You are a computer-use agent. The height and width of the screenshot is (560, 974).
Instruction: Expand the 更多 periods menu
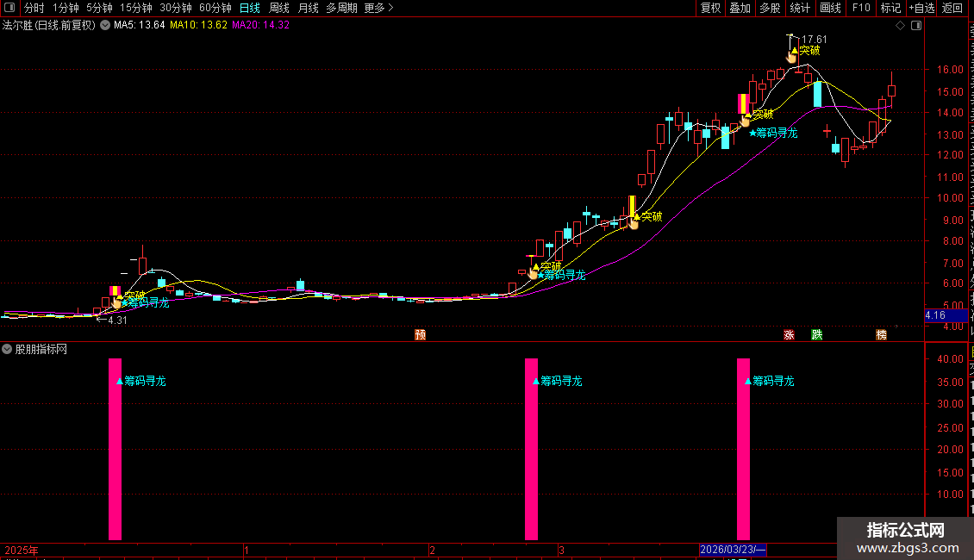pos(378,8)
